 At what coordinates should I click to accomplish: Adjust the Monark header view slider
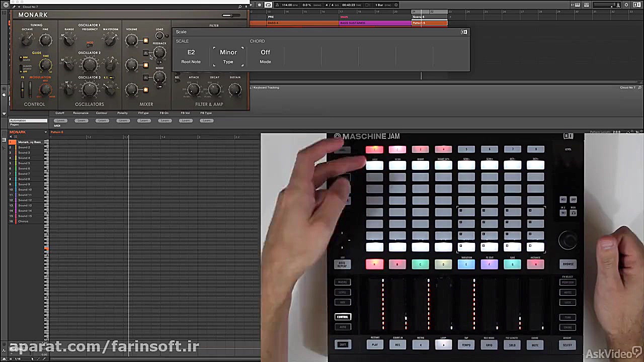pos(230,15)
